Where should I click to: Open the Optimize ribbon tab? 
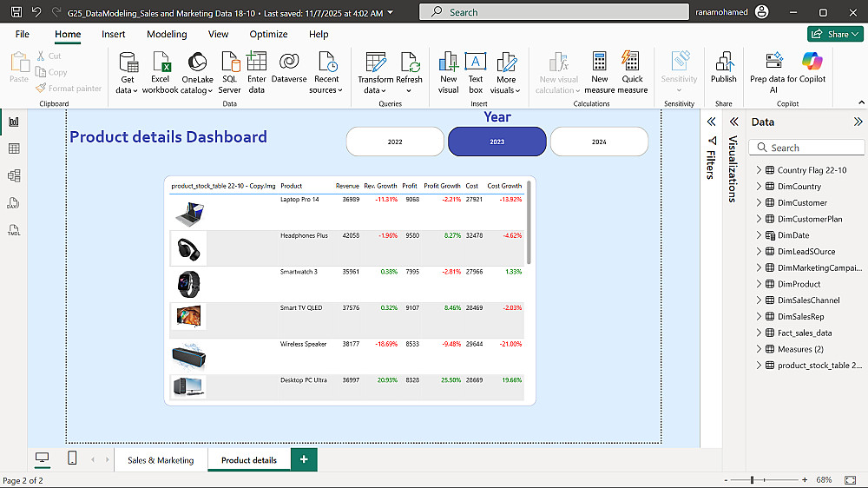click(268, 35)
